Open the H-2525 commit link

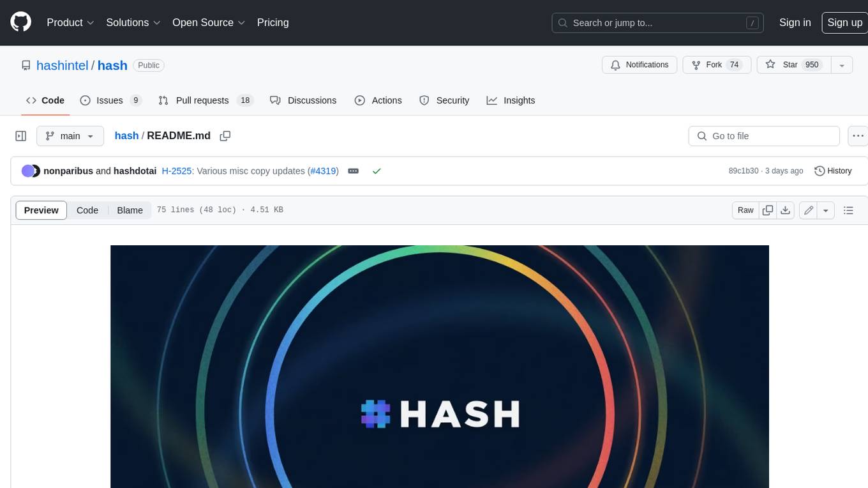coord(177,171)
